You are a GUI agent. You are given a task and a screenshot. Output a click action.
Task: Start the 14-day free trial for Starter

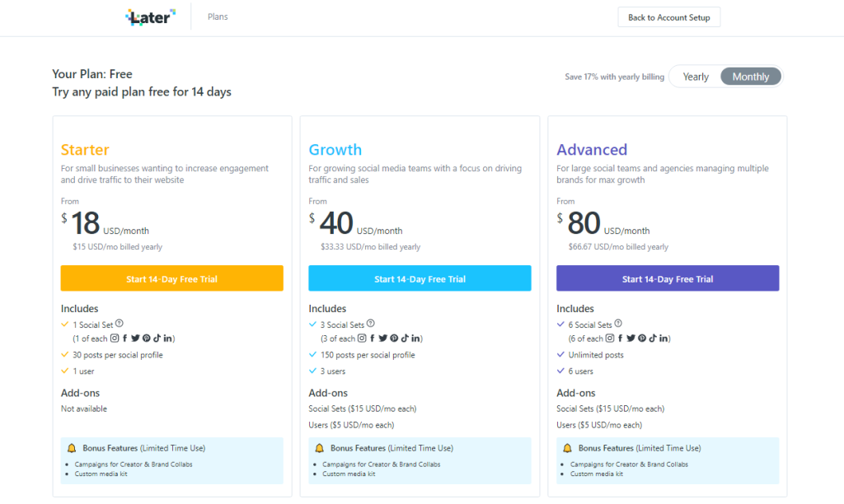pyautogui.click(x=171, y=278)
